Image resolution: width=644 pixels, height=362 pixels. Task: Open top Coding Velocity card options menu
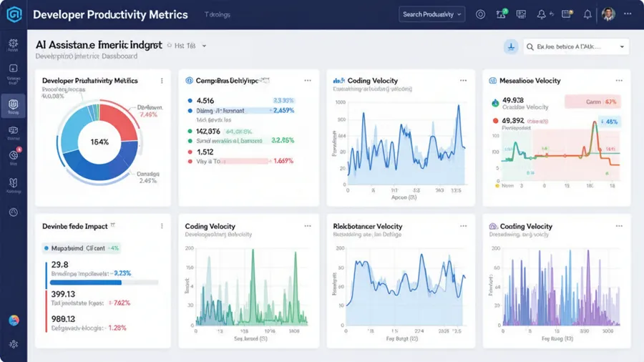(463, 80)
